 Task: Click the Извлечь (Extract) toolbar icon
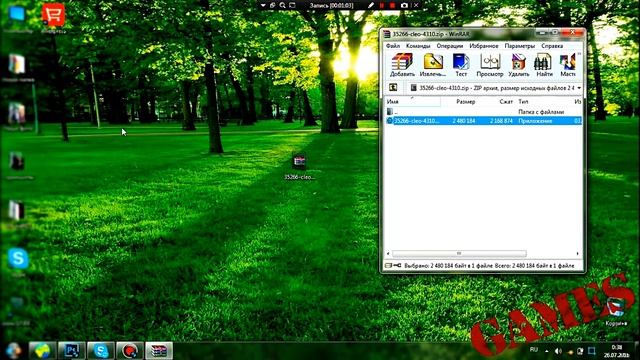[x=433, y=65]
